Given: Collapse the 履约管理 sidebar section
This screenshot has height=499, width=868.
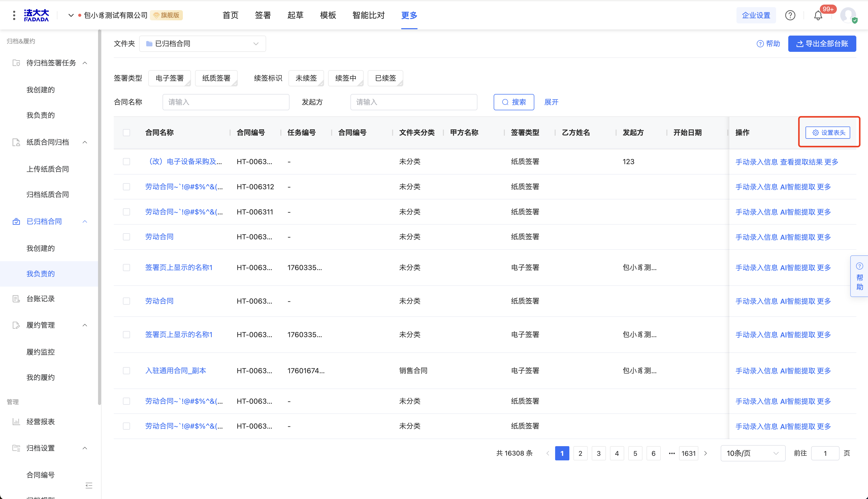Looking at the screenshot, I should pyautogui.click(x=85, y=325).
